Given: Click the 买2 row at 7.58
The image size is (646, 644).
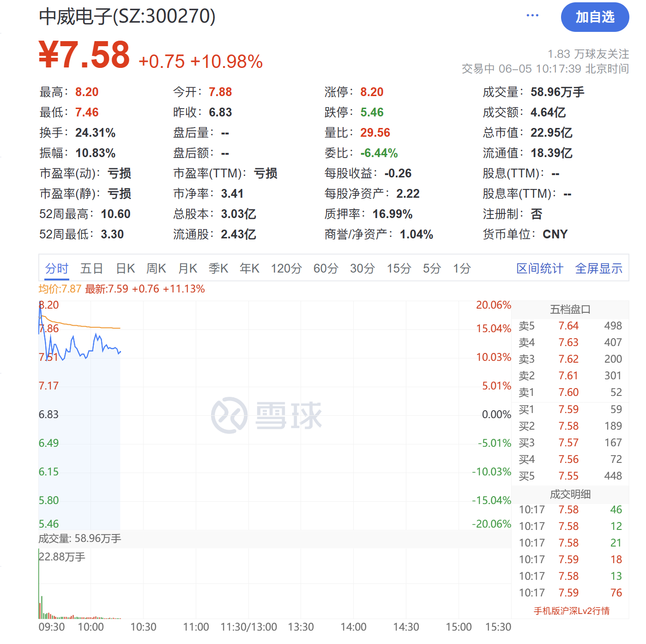Looking at the screenshot, I should pyautogui.click(x=570, y=426).
